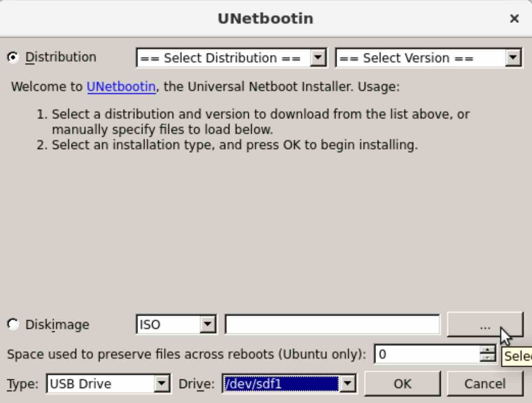Screen dimensions: 532x403
Task: Open the /dev/sdf1 drive dropdown
Action: [289, 383]
